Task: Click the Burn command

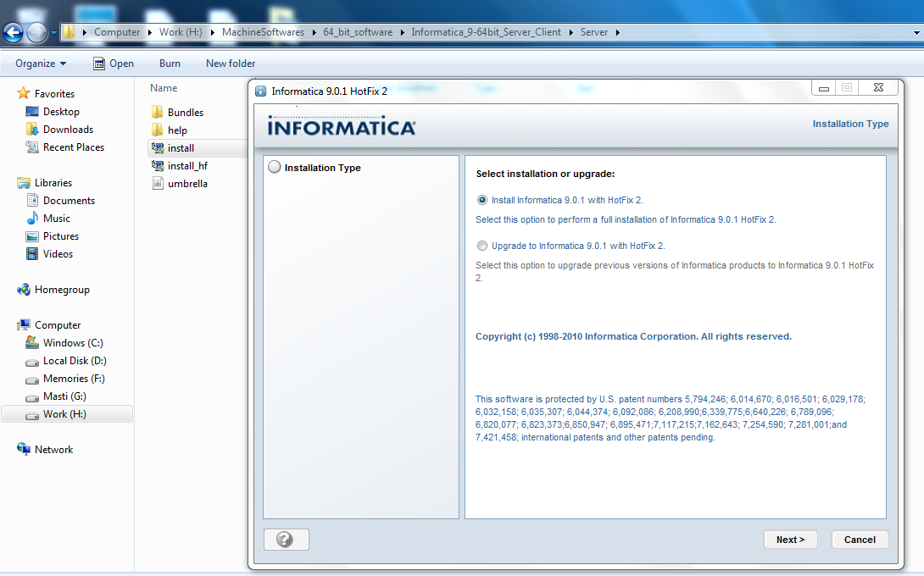Action: click(x=169, y=63)
